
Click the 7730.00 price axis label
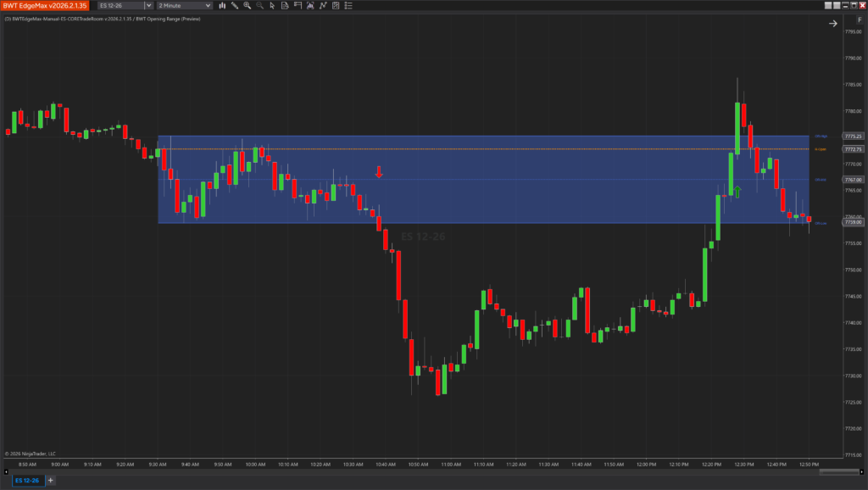(x=853, y=376)
